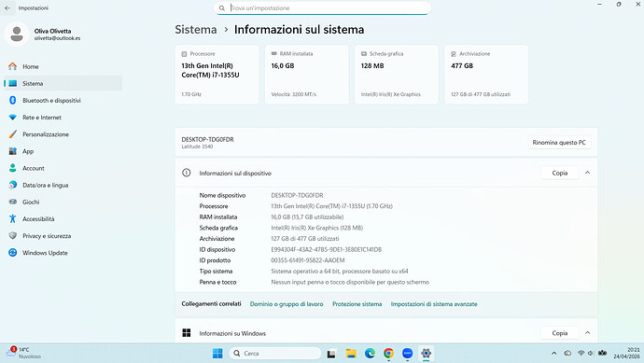Copy Windows info with lower Copia button
Screen dimensions: 644x363
(x=560, y=333)
